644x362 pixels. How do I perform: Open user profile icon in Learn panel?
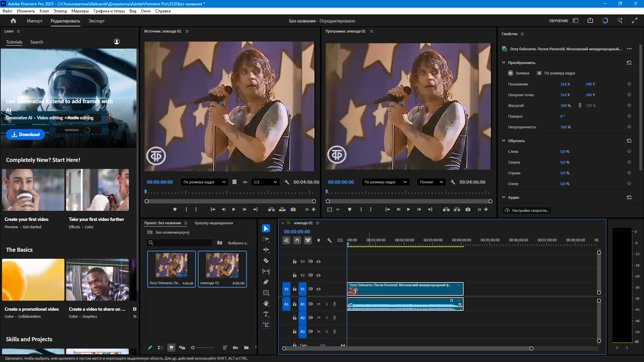117,42
